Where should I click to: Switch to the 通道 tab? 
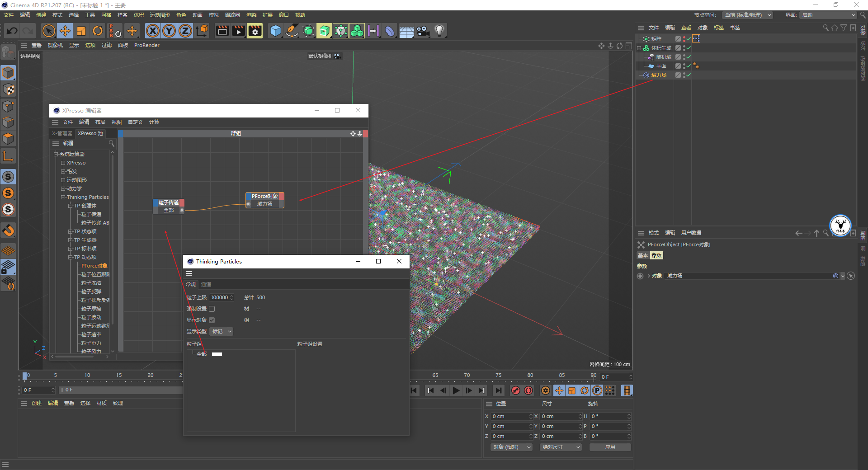206,284
